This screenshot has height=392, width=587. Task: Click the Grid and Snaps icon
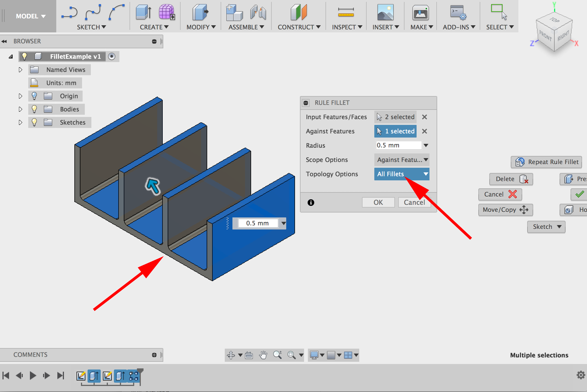coord(331,355)
